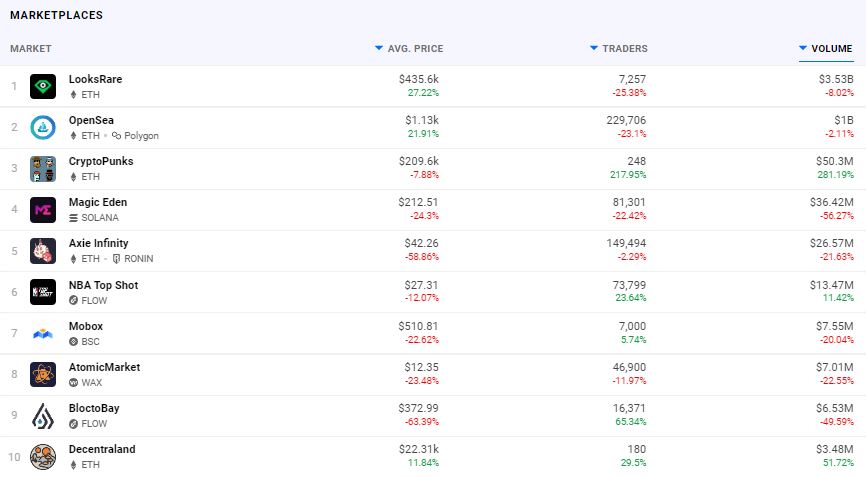The width and height of the screenshot is (866, 477).
Task: Click the AVG. PRICE header label
Action: pos(415,49)
